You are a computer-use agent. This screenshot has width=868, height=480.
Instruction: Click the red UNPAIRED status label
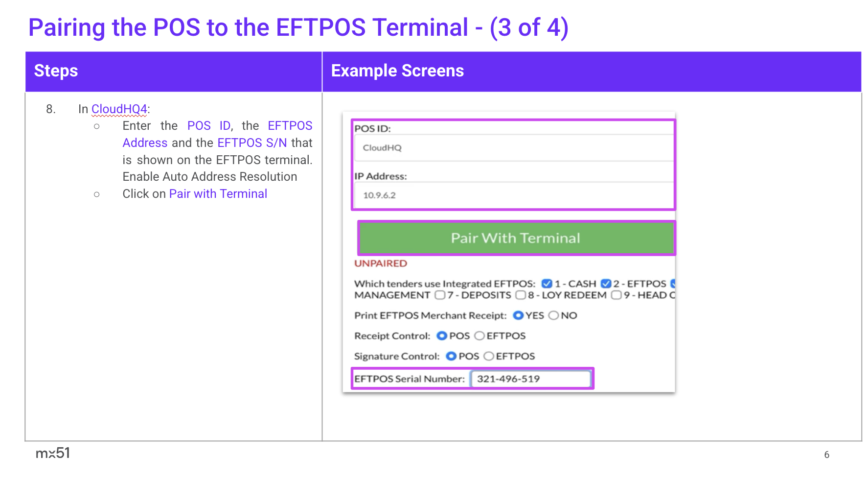click(381, 264)
